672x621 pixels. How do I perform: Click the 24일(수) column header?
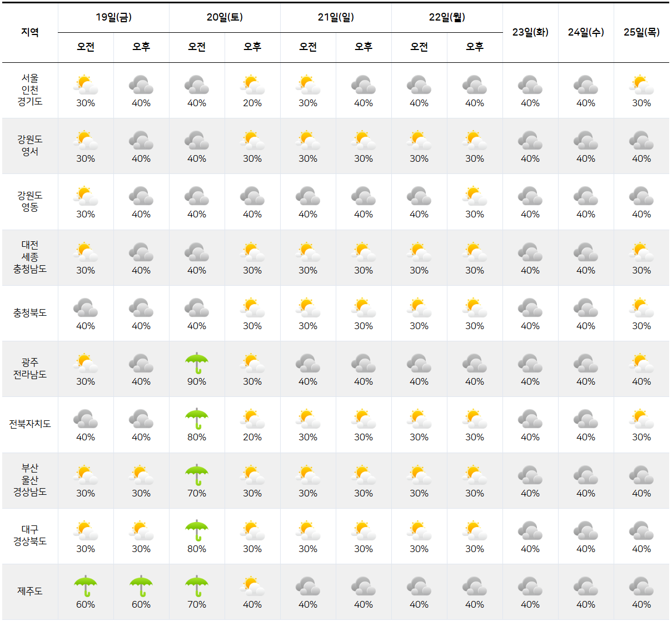(586, 32)
